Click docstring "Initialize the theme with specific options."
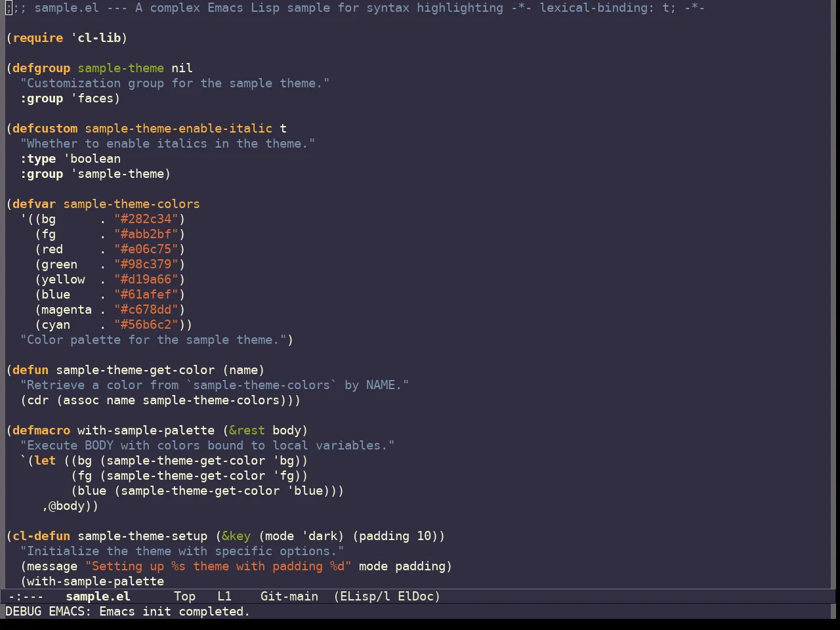 click(x=182, y=551)
